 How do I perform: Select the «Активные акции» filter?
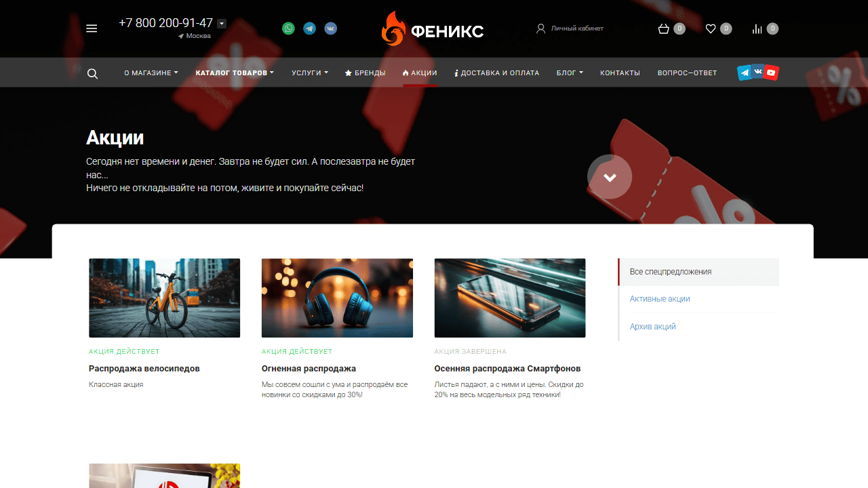(x=659, y=299)
